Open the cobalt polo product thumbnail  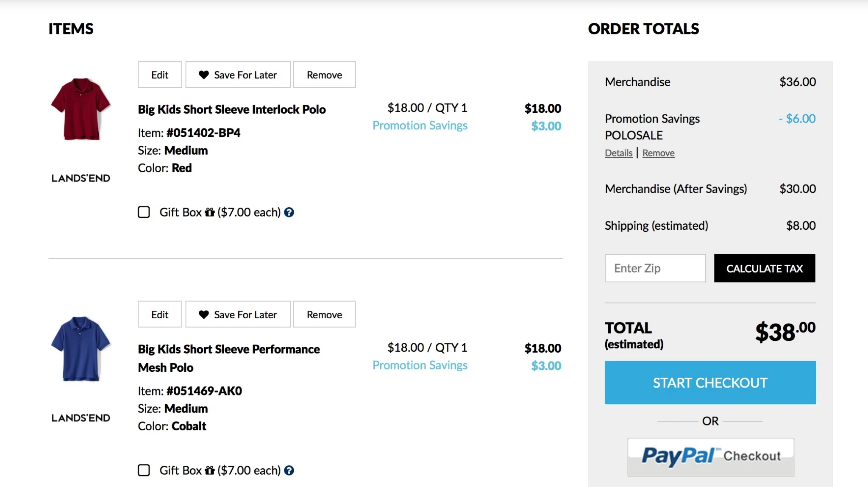pos(81,349)
